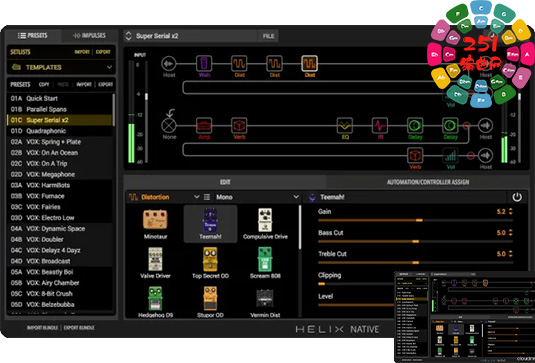
Task: Select the Amp block
Action: coord(204,126)
